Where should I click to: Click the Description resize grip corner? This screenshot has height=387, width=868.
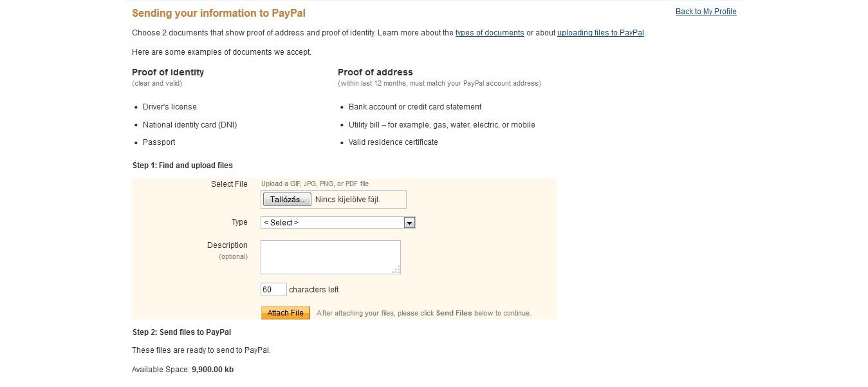click(x=396, y=270)
